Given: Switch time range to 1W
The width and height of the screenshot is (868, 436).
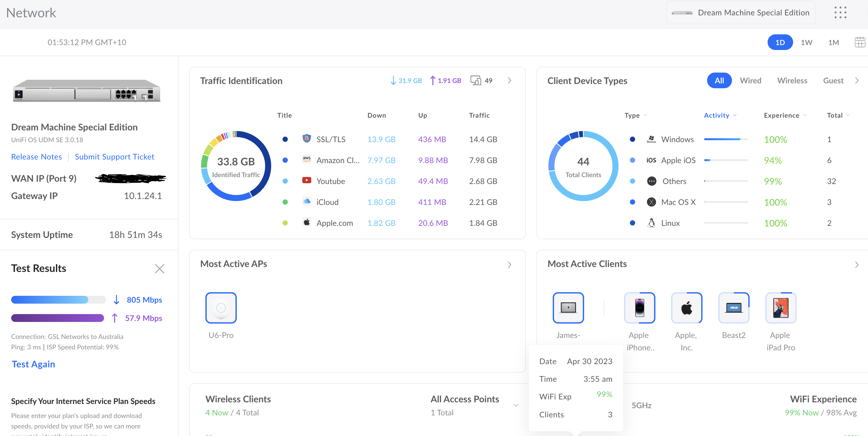Looking at the screenshot, I should (806, 42).
